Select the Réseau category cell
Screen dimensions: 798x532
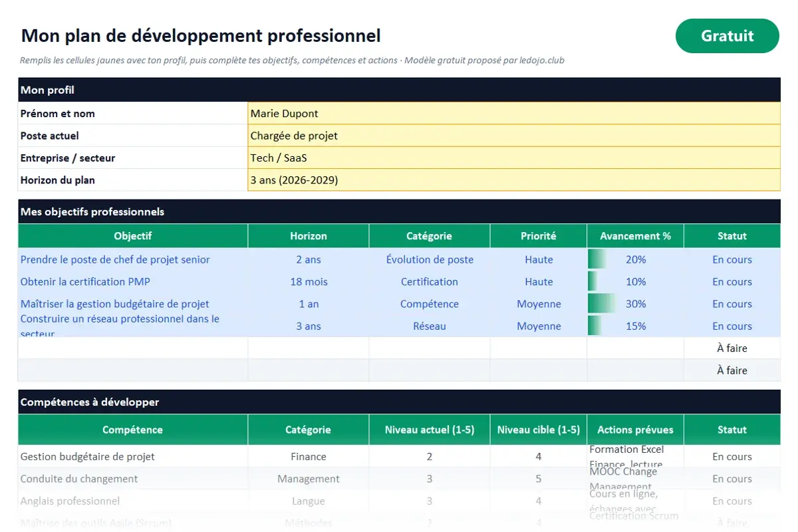(430, 326)
